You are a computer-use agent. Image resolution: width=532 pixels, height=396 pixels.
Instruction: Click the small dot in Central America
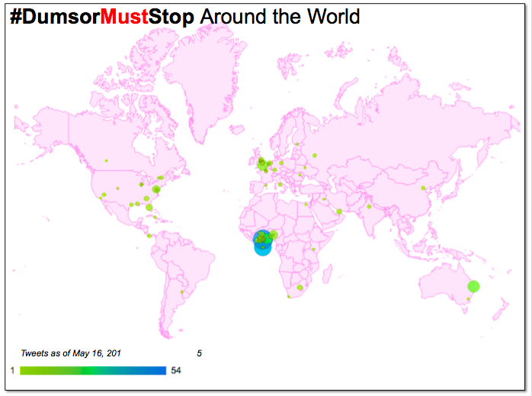pyautogui.click(x=149, y=235)
